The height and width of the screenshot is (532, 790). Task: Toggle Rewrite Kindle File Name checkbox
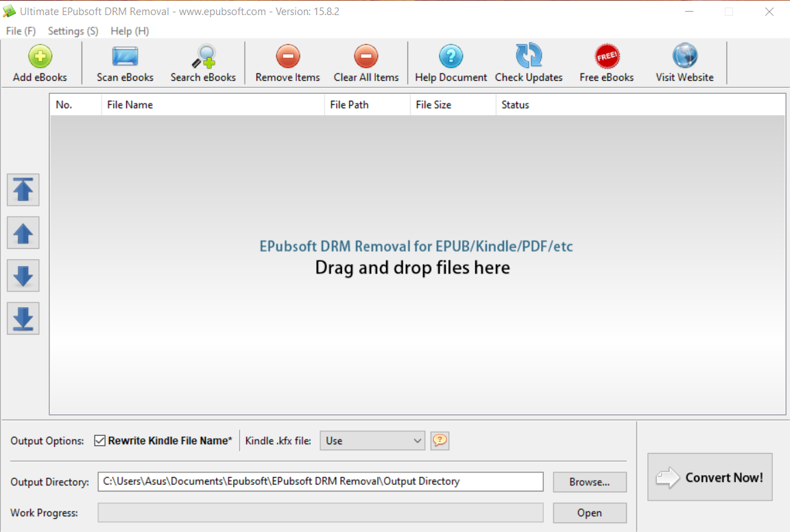click(99, 441)
